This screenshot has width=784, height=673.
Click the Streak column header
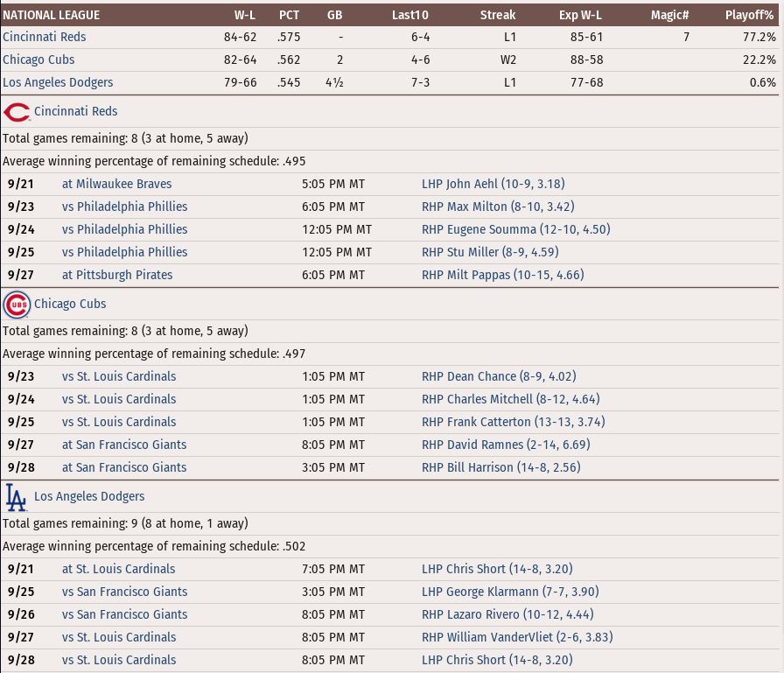click(498, 15)
